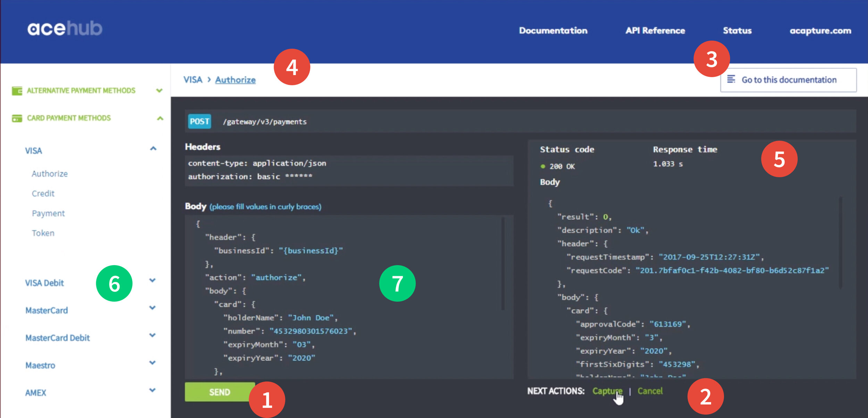Click the acehub logo

pos(65,28)
